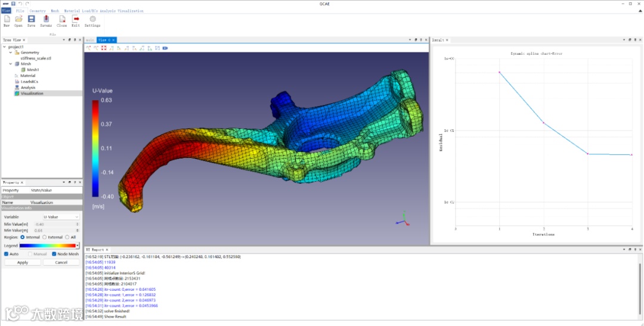Close the Tree View tab
Viewport: 644px width, 326px height.
click(x=24, y=40)
